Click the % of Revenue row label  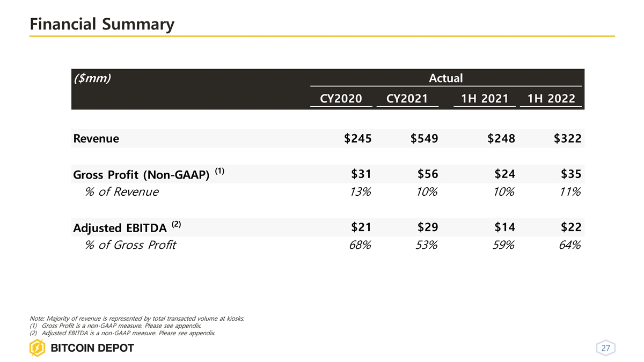pyautogui.click(x=122, y=192)
